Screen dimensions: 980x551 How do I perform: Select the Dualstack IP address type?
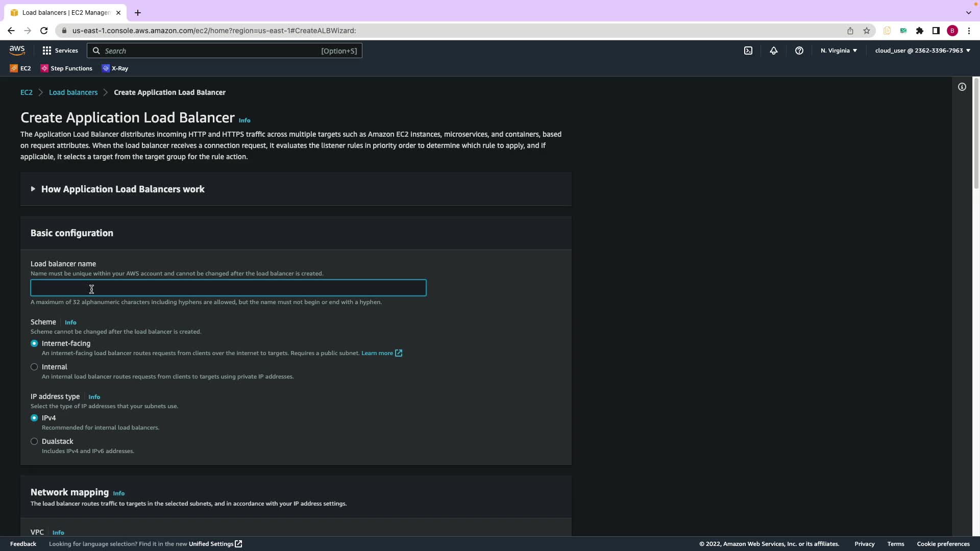tap(34, 441)
